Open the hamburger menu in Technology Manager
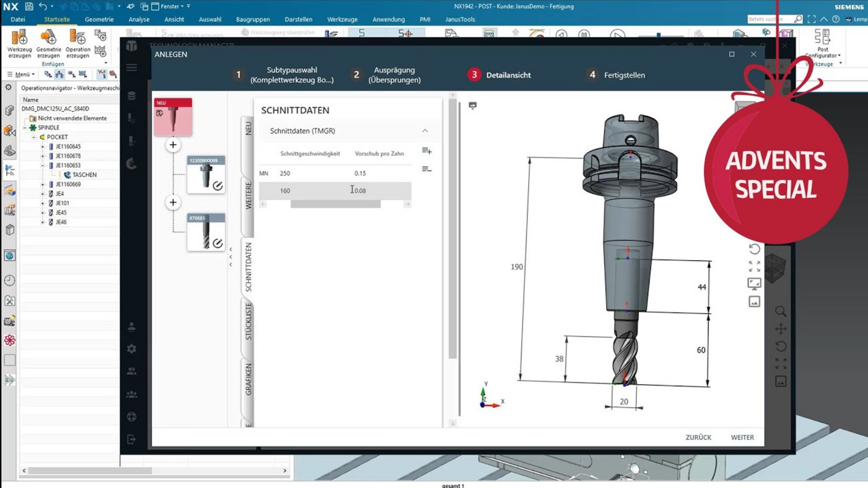 pos(132,68)
